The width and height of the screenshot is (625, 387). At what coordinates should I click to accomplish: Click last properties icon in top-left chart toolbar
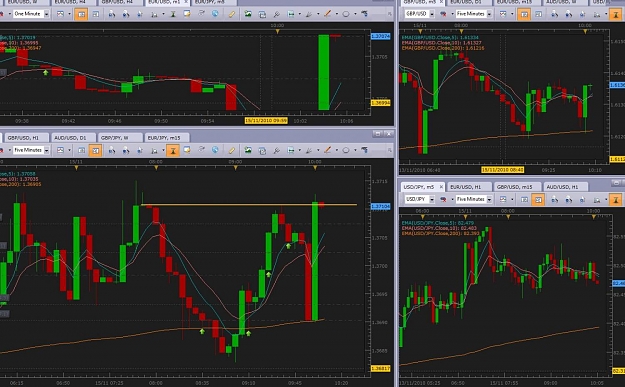pos(364,14)
